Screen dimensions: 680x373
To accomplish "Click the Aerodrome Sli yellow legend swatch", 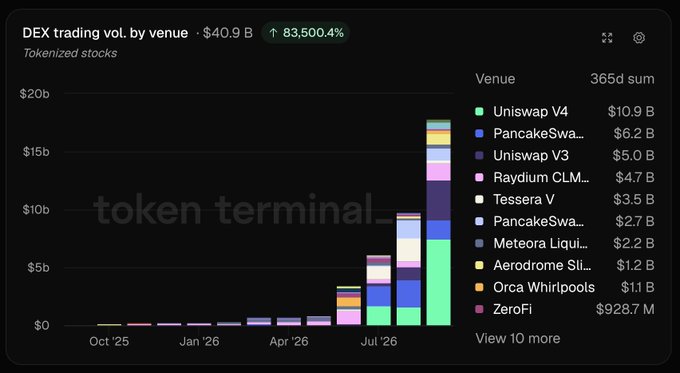I will tap(479, 265).
